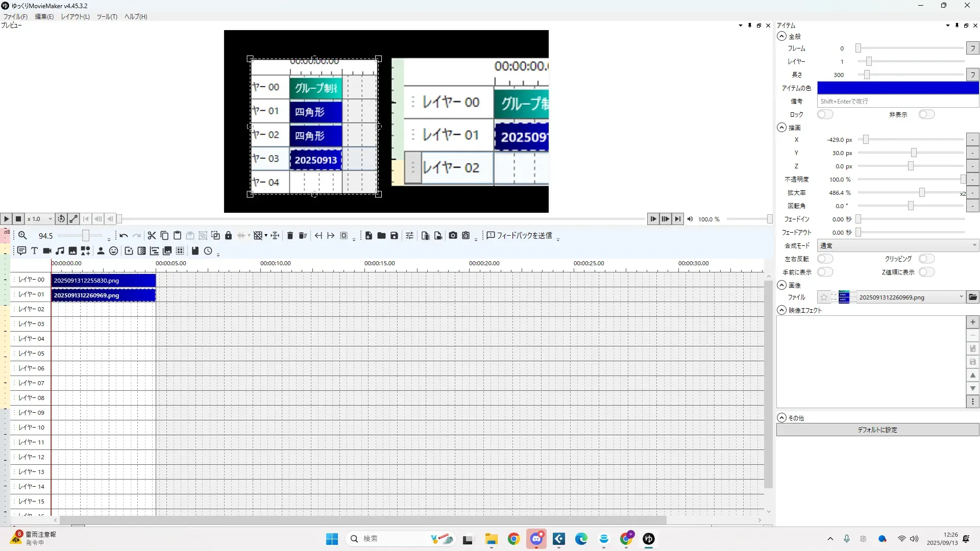Click the デフォルトに設定 button
This screenshot has width=980, height=551.
click(x=877, y=430)
